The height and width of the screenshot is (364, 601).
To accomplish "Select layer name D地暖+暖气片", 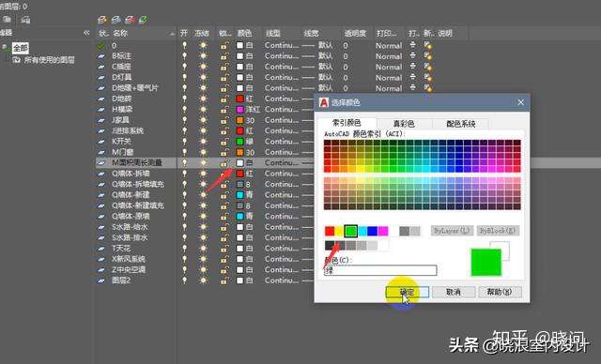I will [x=135, y=88].
